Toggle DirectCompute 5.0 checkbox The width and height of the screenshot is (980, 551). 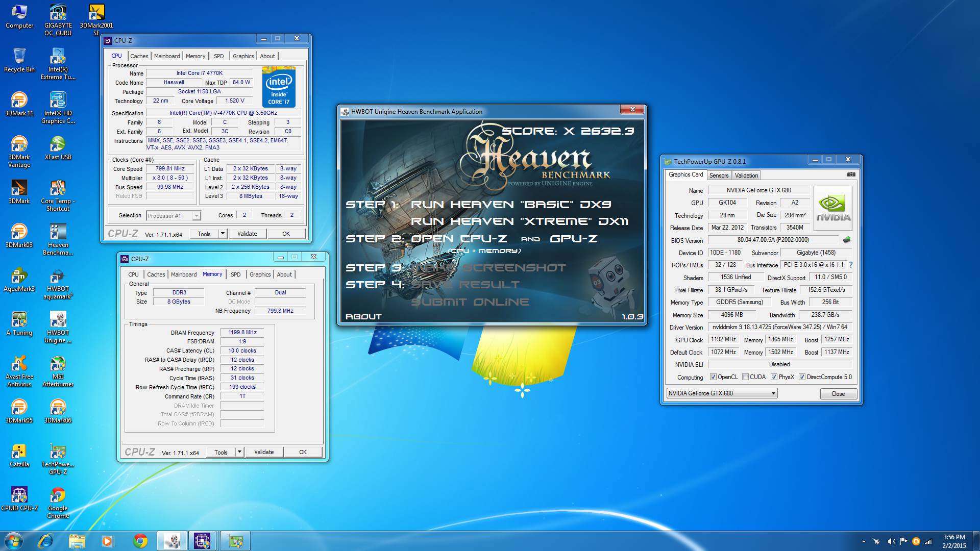point(802,377)
